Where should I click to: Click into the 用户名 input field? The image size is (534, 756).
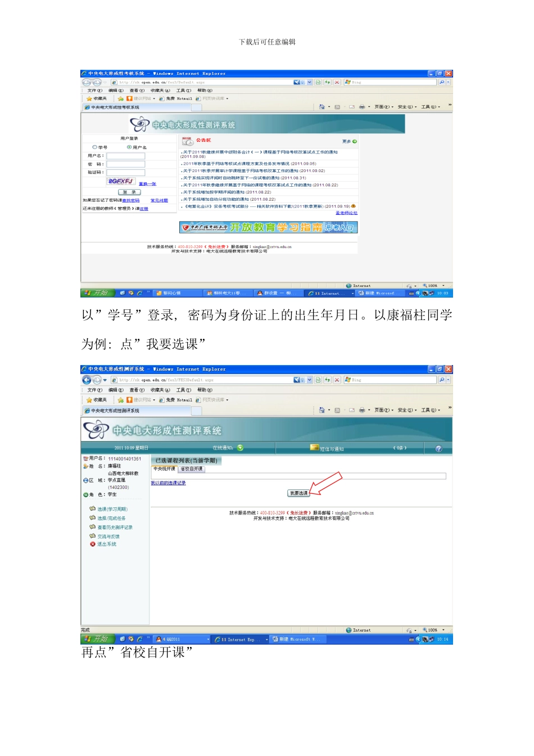[x=126, y=156]
